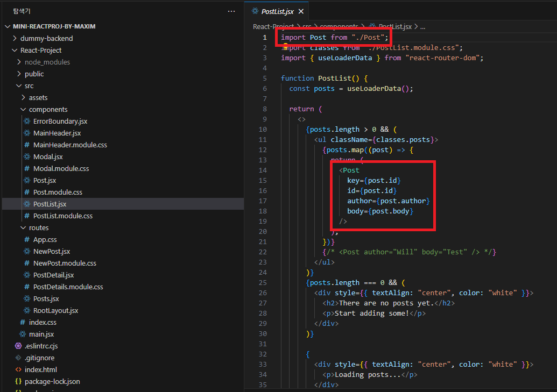The width and height of the screenshot is (557, 392).
Task: Click the React icon of PostList.jsx in explorer
Action: [27, 204]
